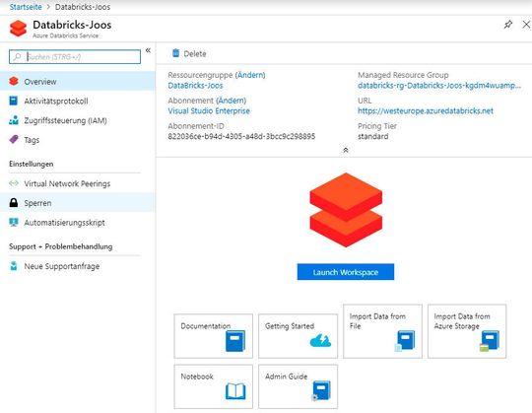Open Import Data from File tile

382,331
